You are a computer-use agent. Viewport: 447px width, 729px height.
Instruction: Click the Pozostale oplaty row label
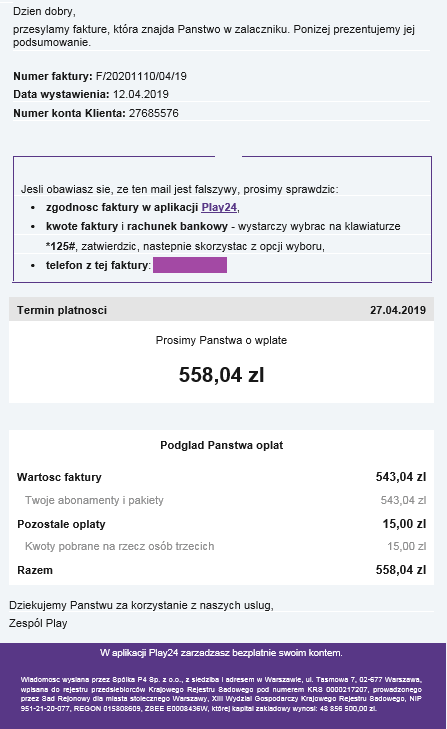pyautogui.click(x=61, y=524)
